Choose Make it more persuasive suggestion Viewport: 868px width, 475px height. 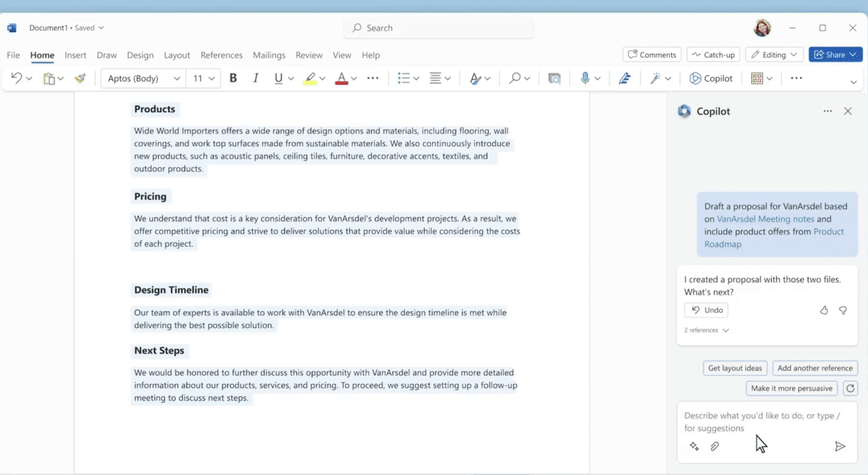tap(791, 388)
